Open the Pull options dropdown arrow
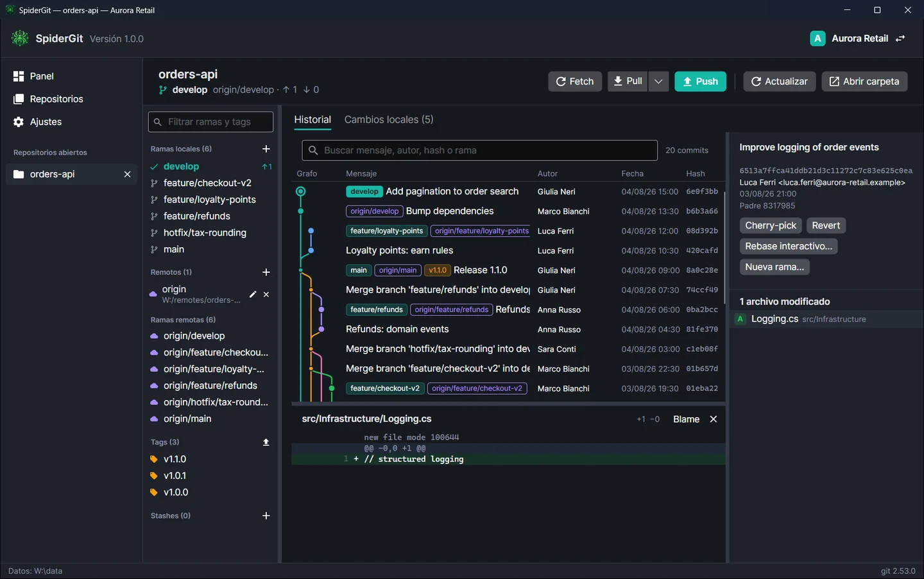 658,82
